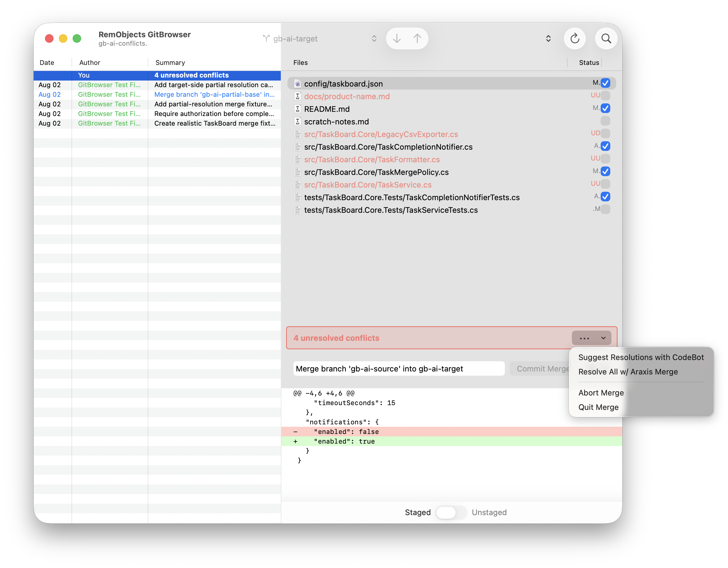Toggle staging checkbox for docs/product-name.md
This screenshot has width=728, height=568.
(605, 95)
